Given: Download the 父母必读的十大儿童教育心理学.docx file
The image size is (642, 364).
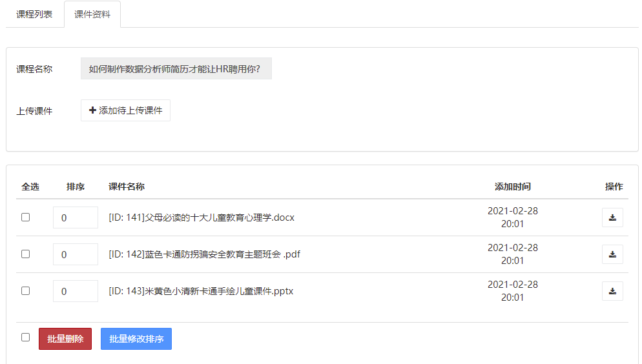Looking at the screenshot, I should [612, 217].
